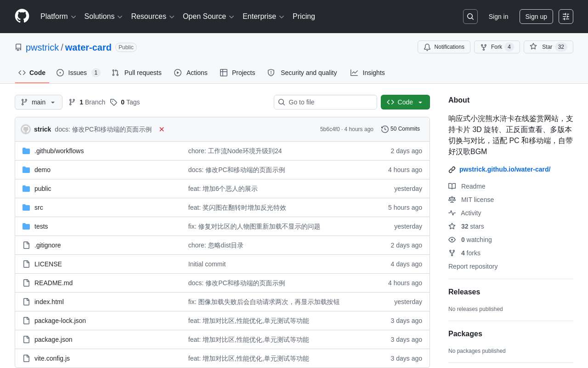The width and height of the screenshot is (588, 368).
Task: Star the water-card repository
Action: [548, 47]
